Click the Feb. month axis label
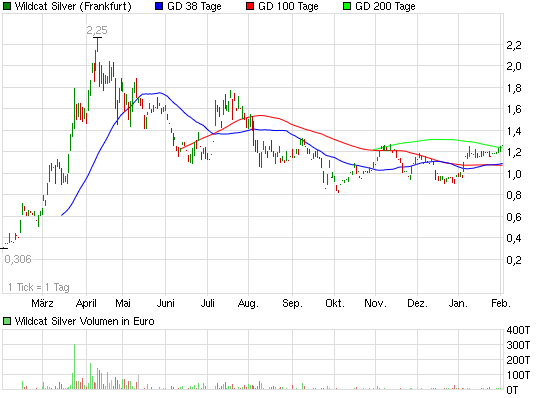 (501, 303)
